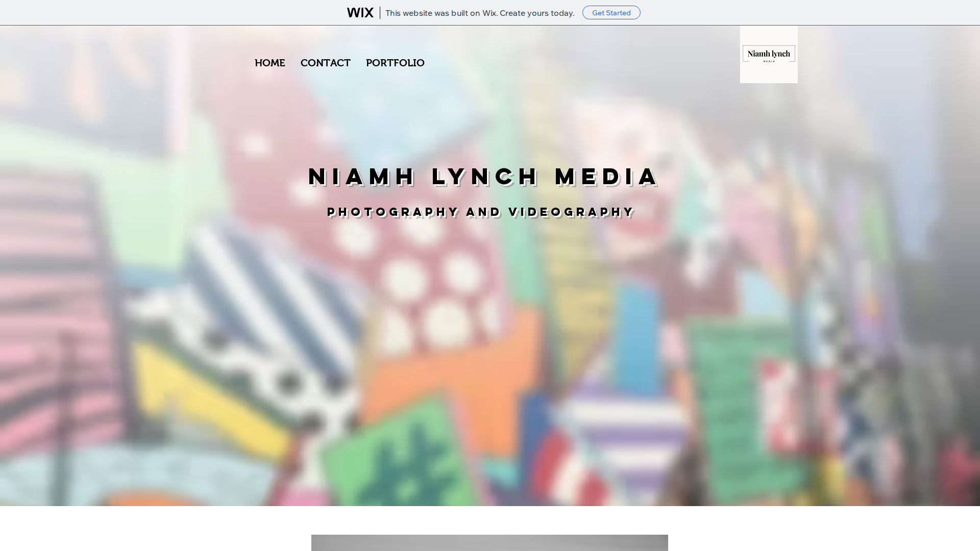The height and width of the screenshot is (551, 980).
Task: Click the Wix banner promotional text
Action: pyautogui.click(x=480, y=13)
